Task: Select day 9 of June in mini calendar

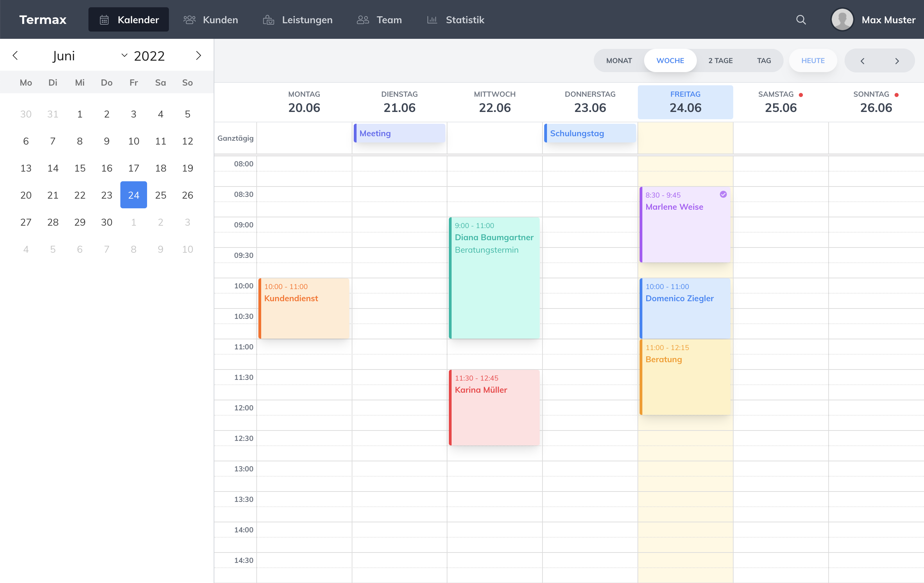Action: [107, 141]
